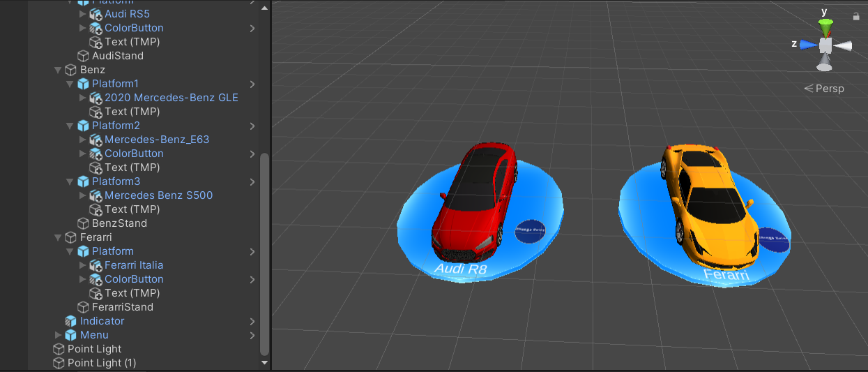Select ColorButton under Ferarri Platform
The height and width of the screenshot is (372, 868).
click(134, 279)
